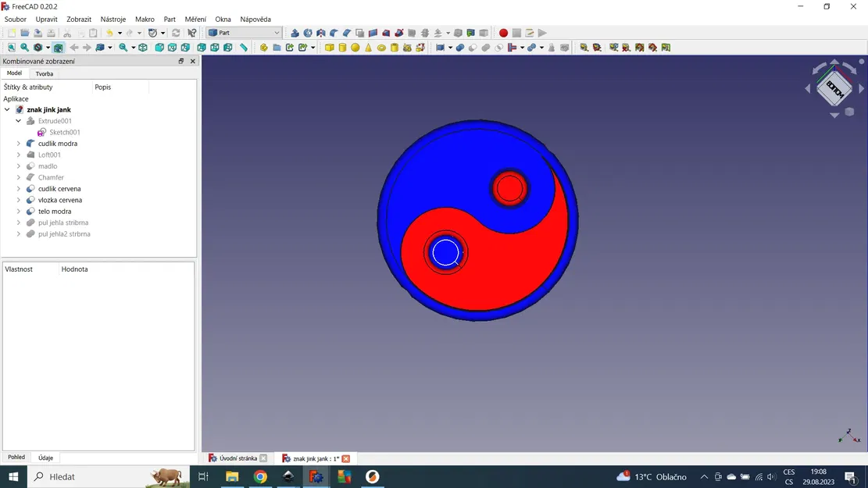Screen dimensions: 868x488
Task: Create a Sphere primitive
Action: (356, 47)
